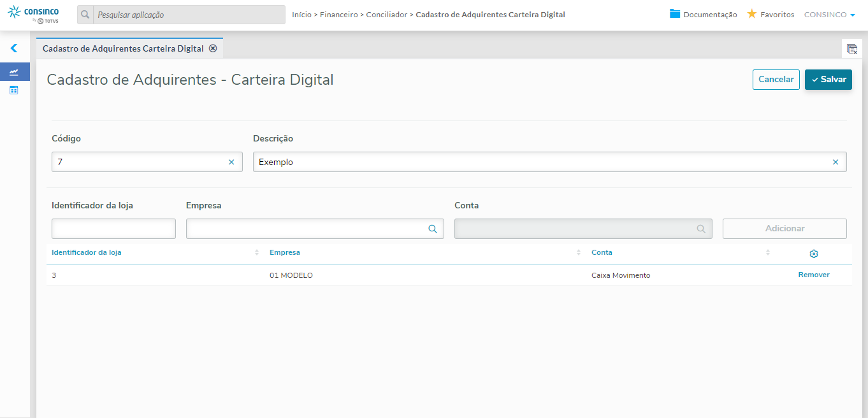Remove the 01 MODELO row

pos(814,275)
